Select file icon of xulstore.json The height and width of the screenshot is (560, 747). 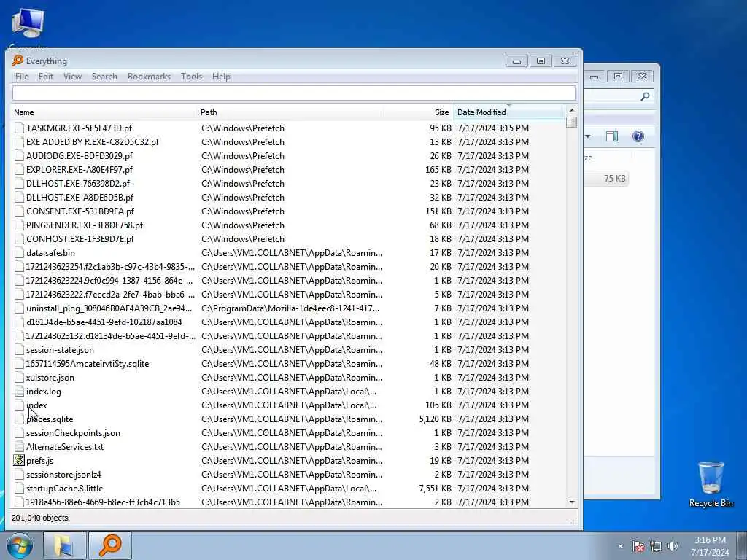point(19,378)
